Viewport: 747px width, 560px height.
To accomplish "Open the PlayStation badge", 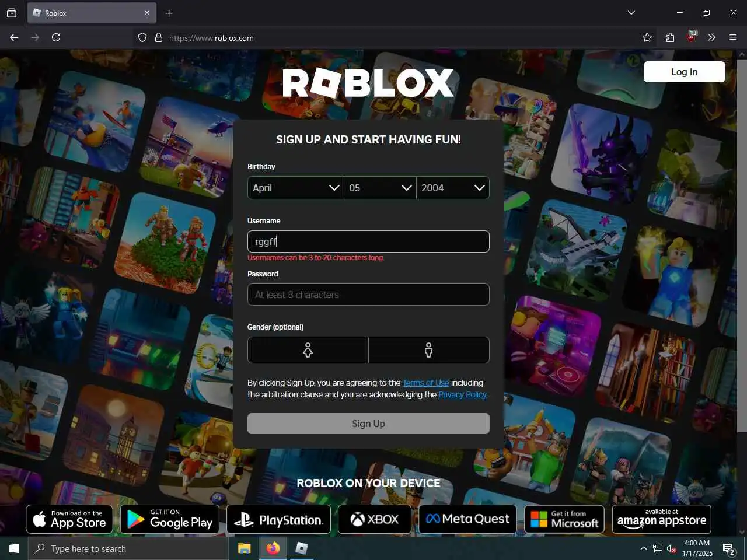I will click(x=278, y=519).
